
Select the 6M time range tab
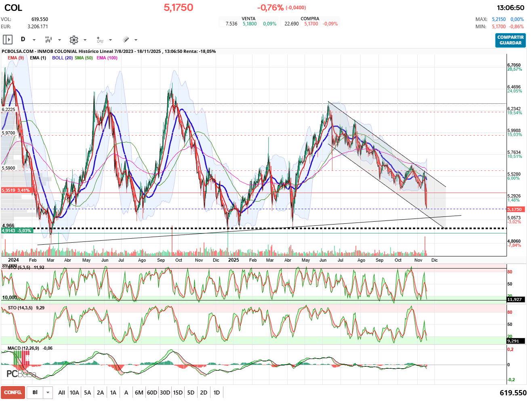pos(139,393)
